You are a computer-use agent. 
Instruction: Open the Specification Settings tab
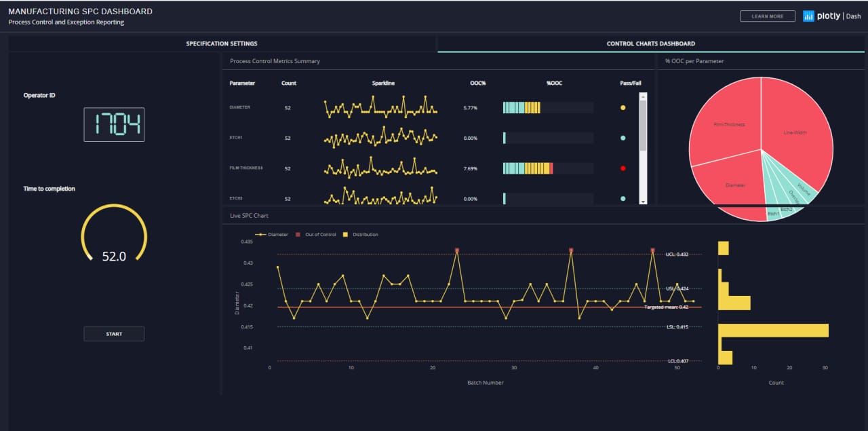click(x=222, y=43)
